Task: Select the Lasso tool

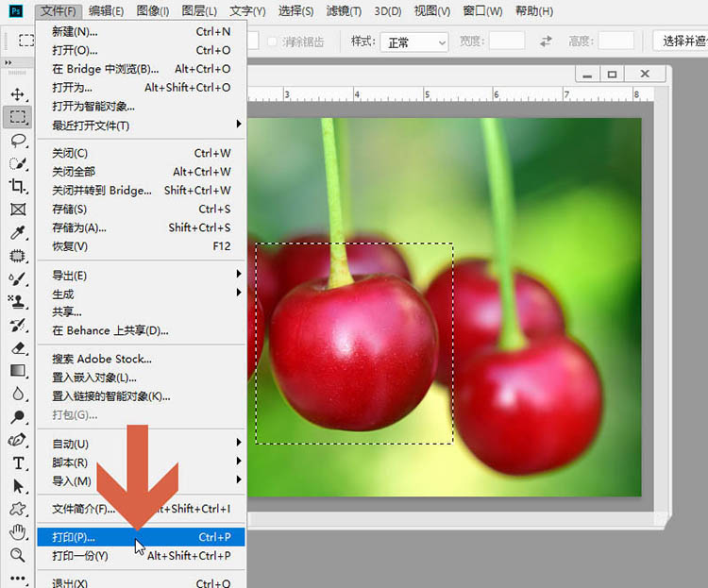Action: 18,141
